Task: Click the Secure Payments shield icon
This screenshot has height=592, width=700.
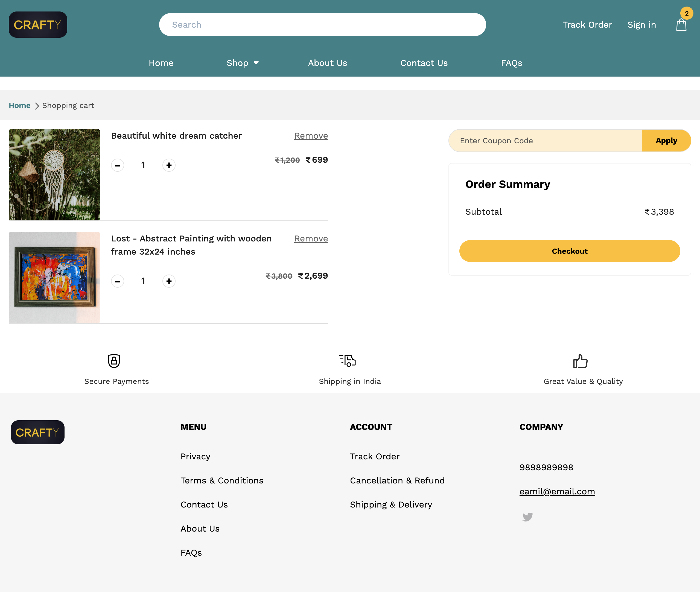Action: click(x=114, y=361)
